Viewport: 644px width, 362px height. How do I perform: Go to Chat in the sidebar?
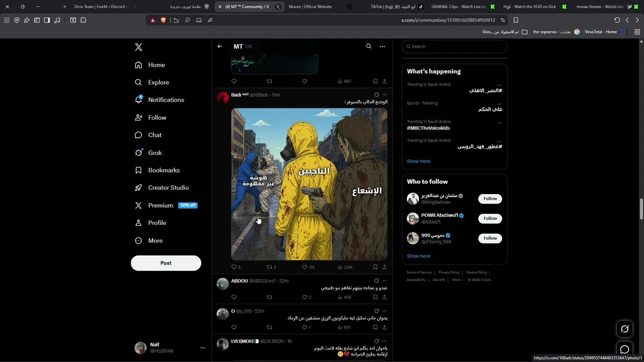[x=148, y=135]
